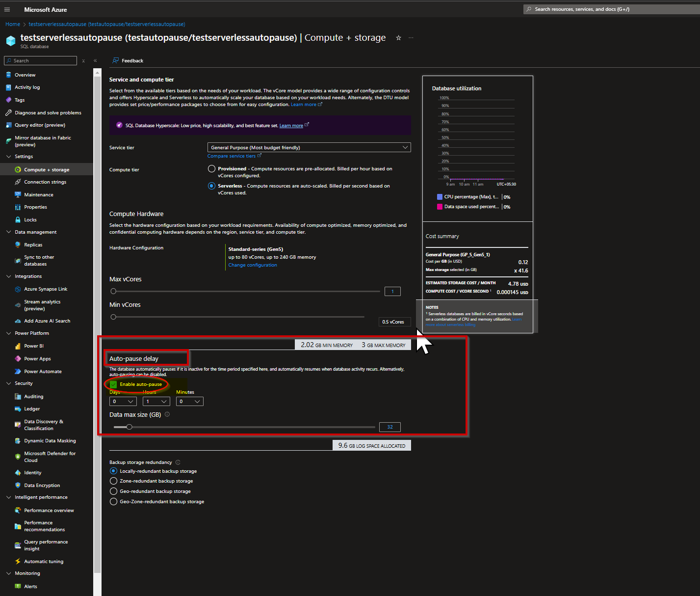The width and height of the screenshot is (700, 596).
Task: Click the Overview icon in sidebar
Action: (x=8, y=75)
